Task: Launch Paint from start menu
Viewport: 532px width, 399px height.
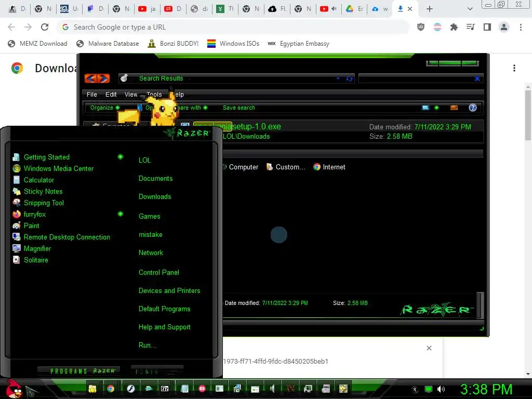Action: coord(26,225)
